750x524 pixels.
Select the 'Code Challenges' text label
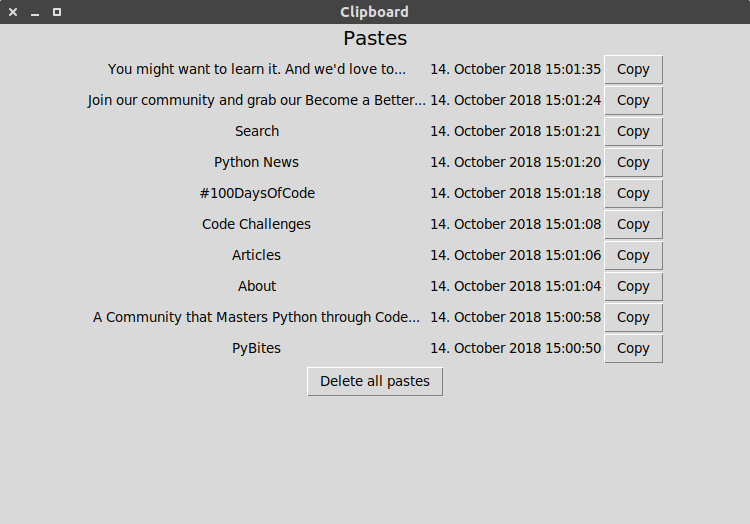tap(257, 225)
